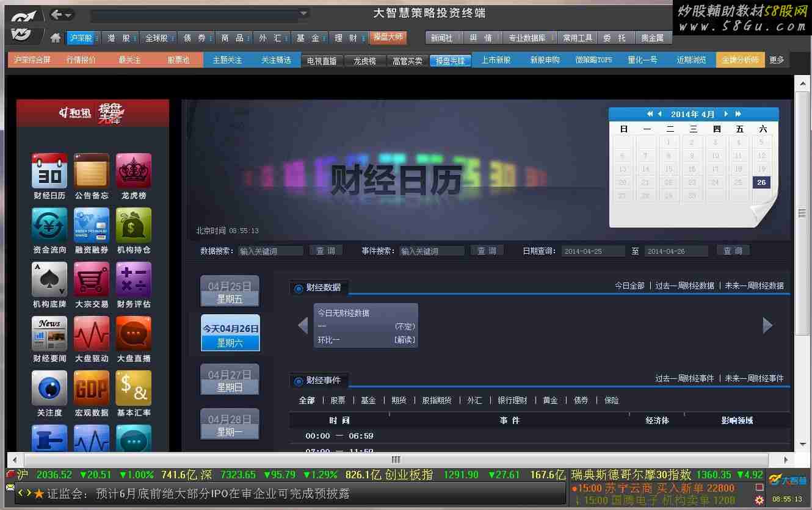Open the 基本汇率 currency icon
Viewport: 812px width, 510px height.
pos(134,388)
